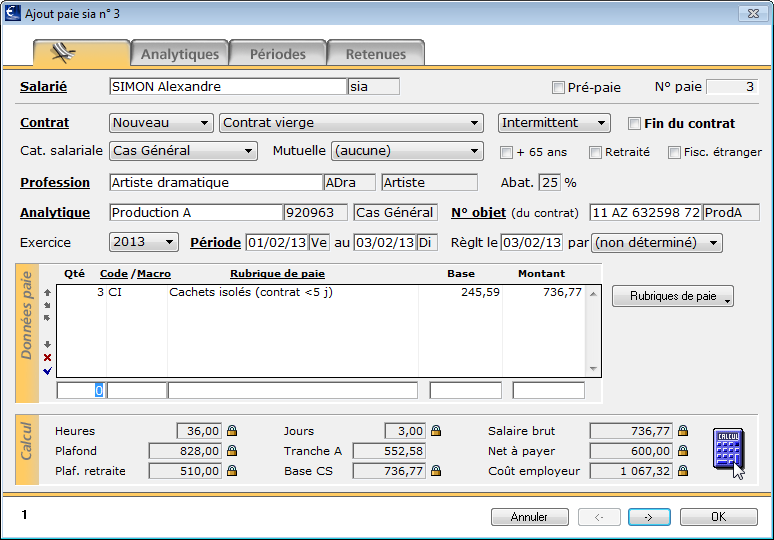Screen dimensions: 774x540
Task: Toggle the lock next to Salaire brut
Action: tap(683, 431)
